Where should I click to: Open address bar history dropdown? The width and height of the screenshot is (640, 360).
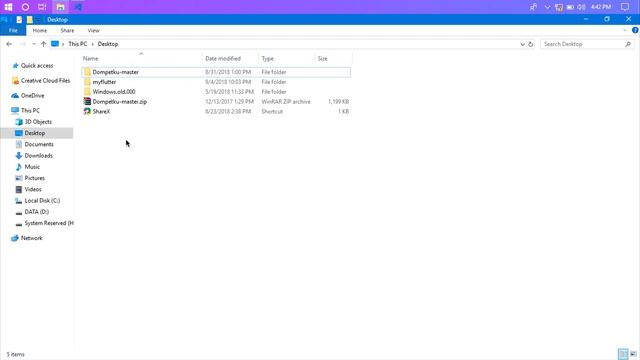point(522,44)
